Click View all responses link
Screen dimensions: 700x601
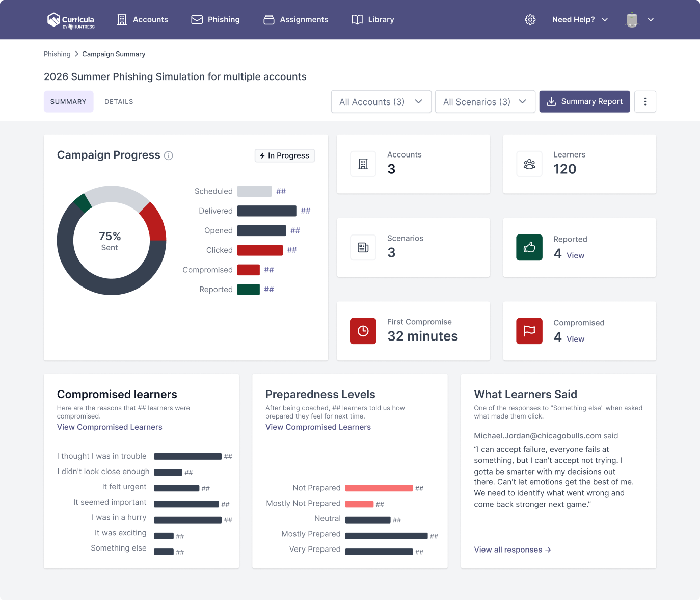point(513,550)
